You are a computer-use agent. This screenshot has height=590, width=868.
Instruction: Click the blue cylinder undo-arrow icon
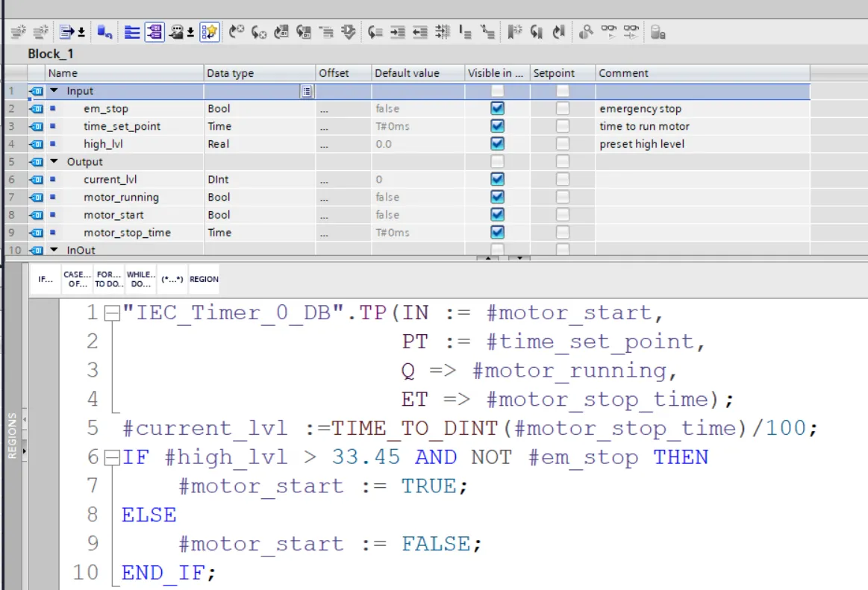point(104,32)
